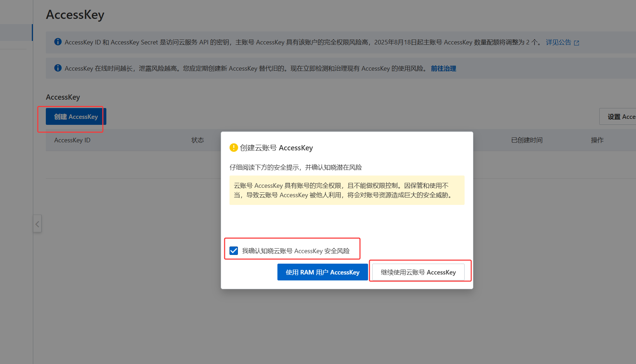
Task: Click the 仔细阅读下方的安全提示 instruction text
Action: 296,167
